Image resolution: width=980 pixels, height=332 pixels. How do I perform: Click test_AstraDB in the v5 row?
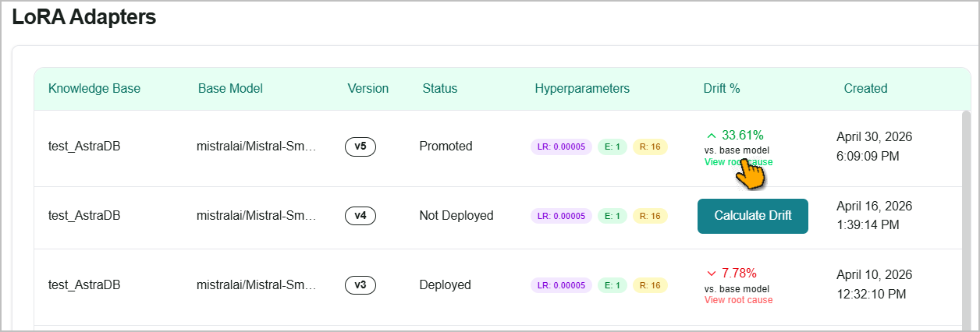pyautogui.click(x=84, y=147)
